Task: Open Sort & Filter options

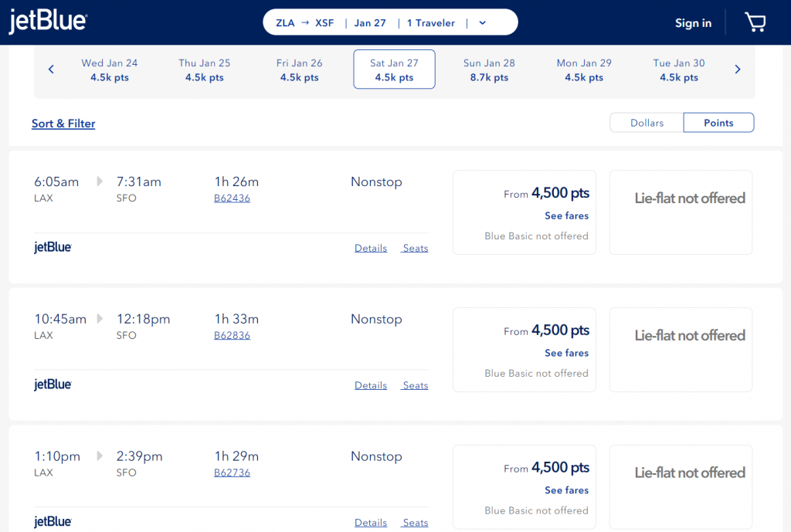Action: click(63, 124)
